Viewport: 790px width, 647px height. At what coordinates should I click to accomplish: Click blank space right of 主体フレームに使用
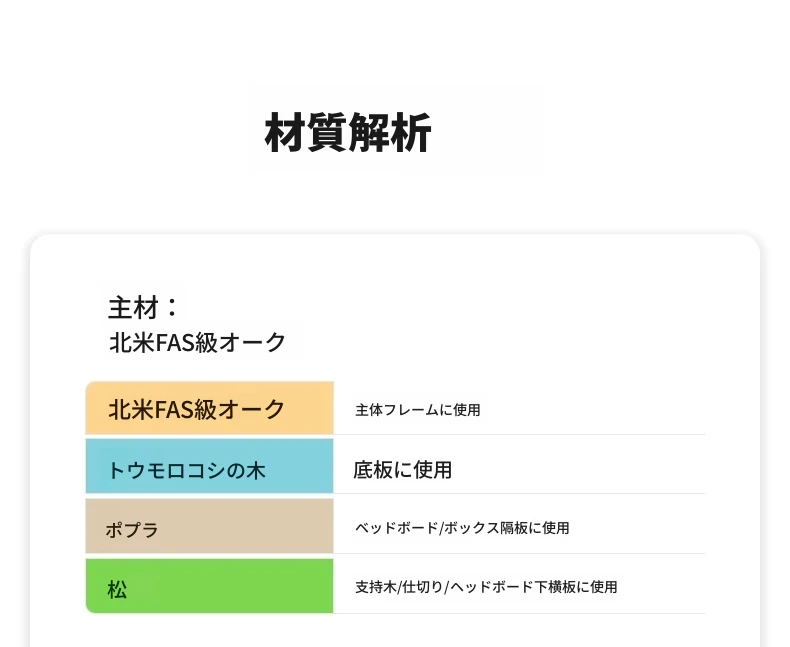tap(600, 410)
